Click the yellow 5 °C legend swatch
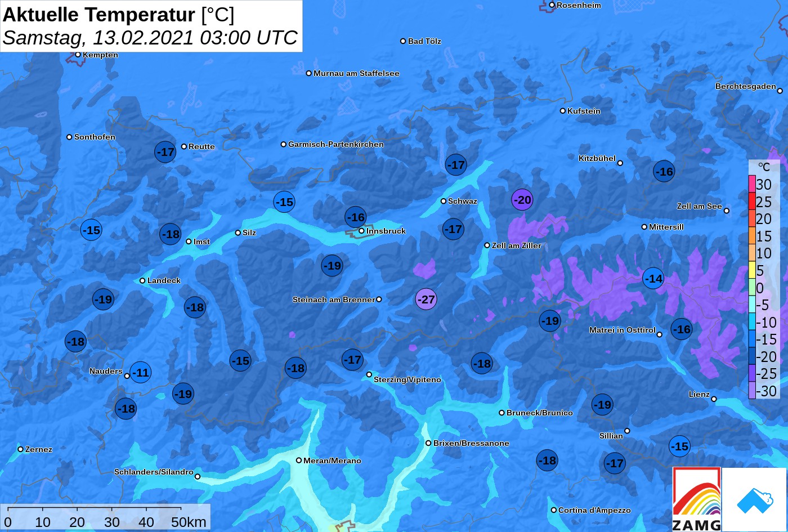Viewport: 788px width, 532px height. (752, 270)
